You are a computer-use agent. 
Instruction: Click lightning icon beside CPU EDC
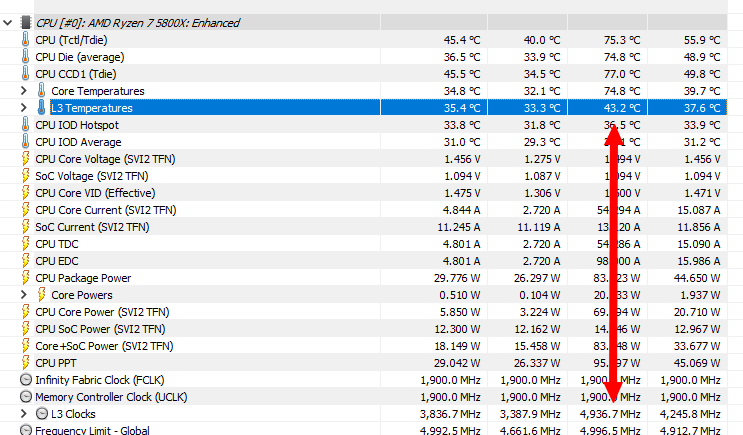click(26, 261)
